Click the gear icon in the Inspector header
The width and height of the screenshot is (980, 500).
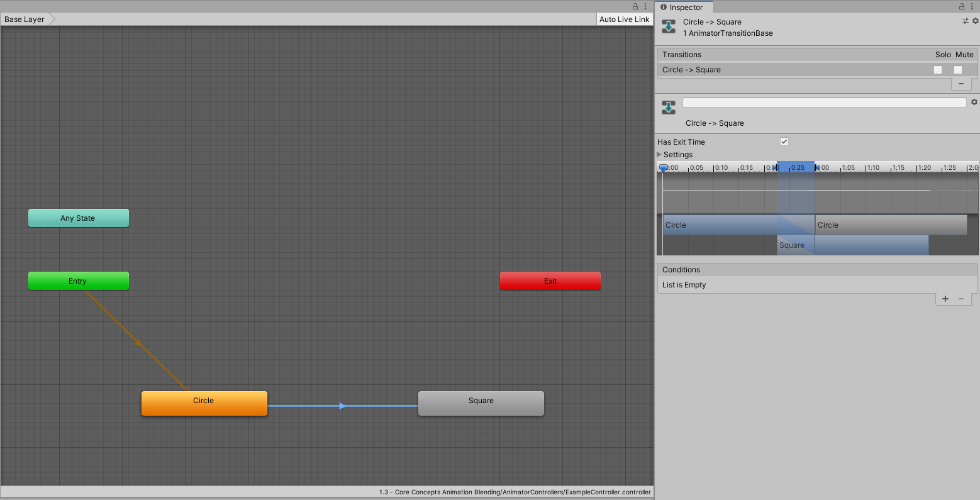click(x=976, y=21)
